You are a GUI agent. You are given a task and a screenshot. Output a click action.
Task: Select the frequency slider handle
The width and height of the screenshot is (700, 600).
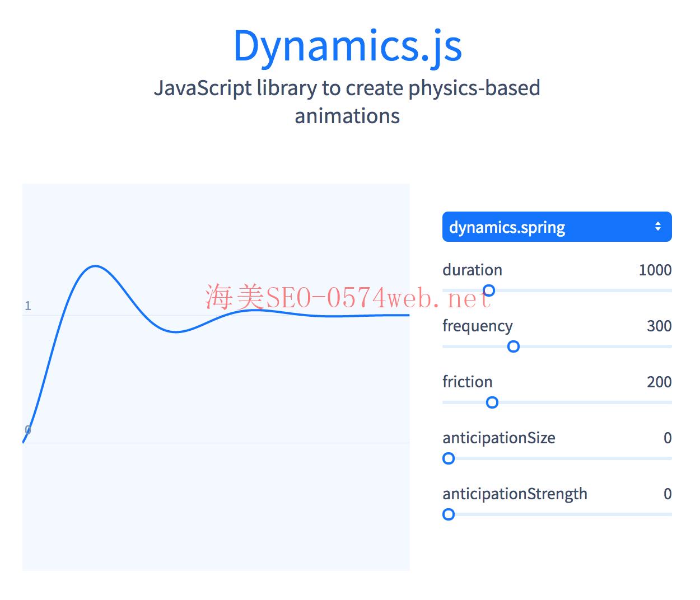click(x=514, y=347)
